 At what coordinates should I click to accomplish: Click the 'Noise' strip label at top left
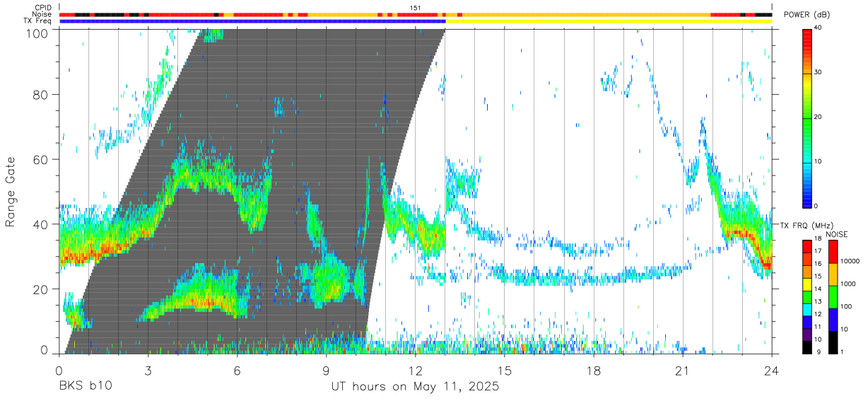[x=42, y=14]
